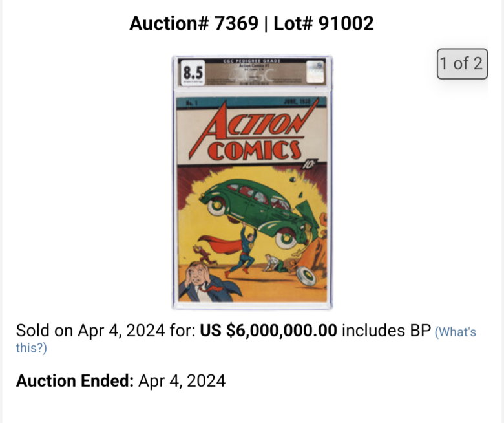The width and height of the screenshot is (504, 423).
Task: Open the Action Comics #1 slabbed cover image
Action: (x=252, y=182)
